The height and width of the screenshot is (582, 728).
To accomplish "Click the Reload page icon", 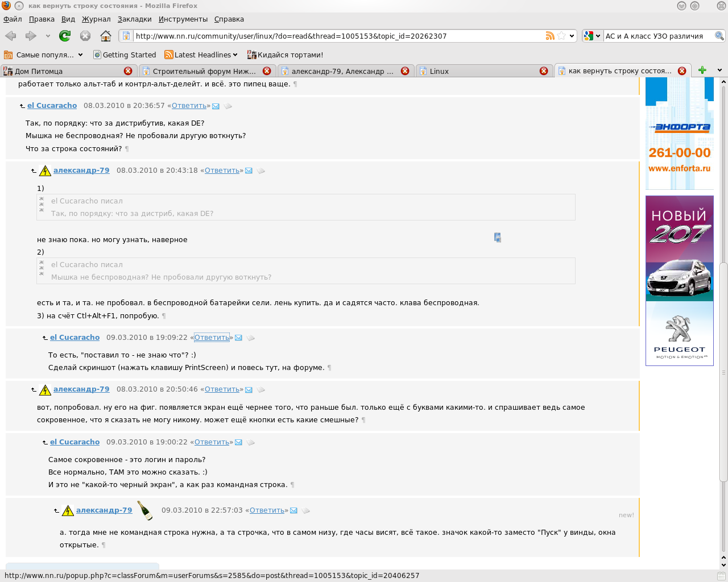I will [65, 36].
